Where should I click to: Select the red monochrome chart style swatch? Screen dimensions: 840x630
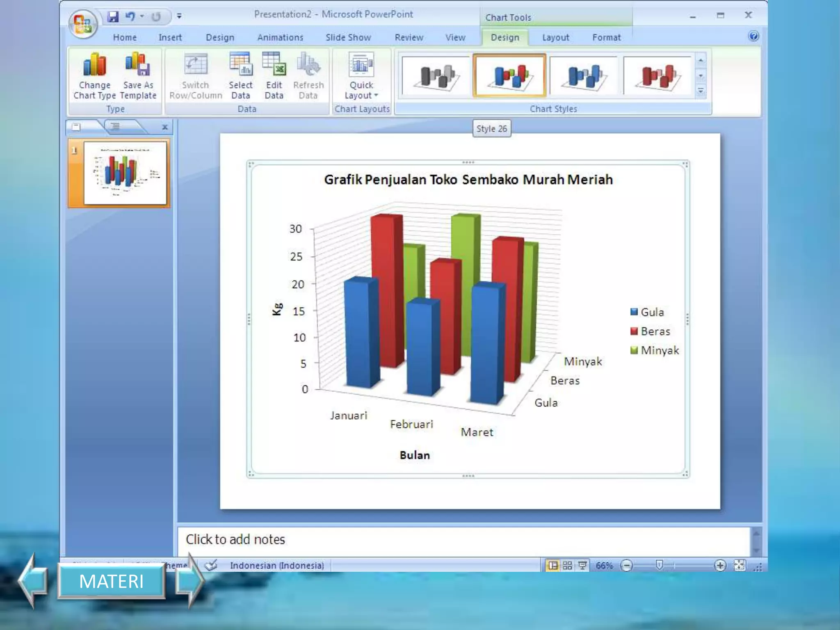(x=657, y=75)
